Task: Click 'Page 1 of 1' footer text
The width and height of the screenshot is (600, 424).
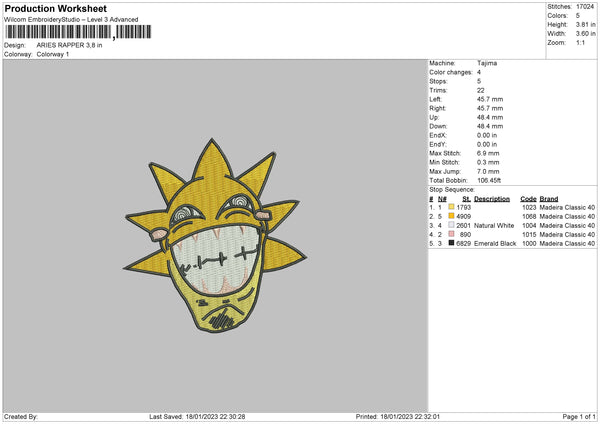Action: click(x=579, y=417)
